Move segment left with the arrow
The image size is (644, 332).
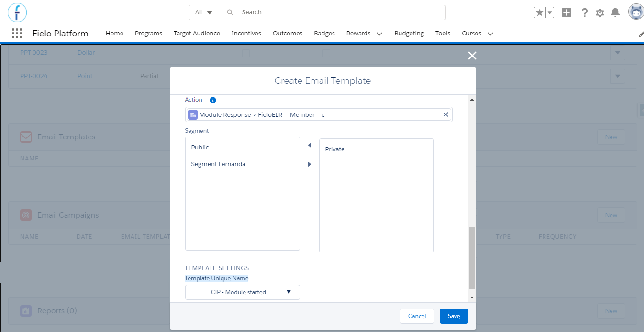click(x=309, y=145)
